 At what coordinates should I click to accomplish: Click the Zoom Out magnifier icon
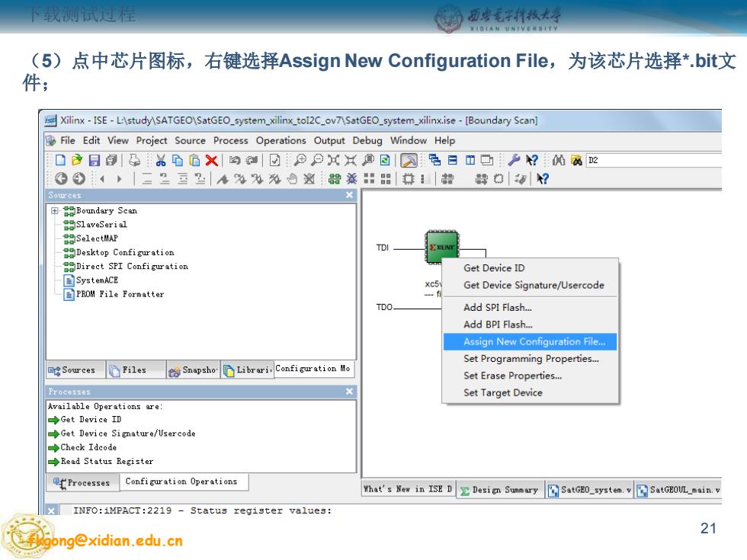coord(317,160)
